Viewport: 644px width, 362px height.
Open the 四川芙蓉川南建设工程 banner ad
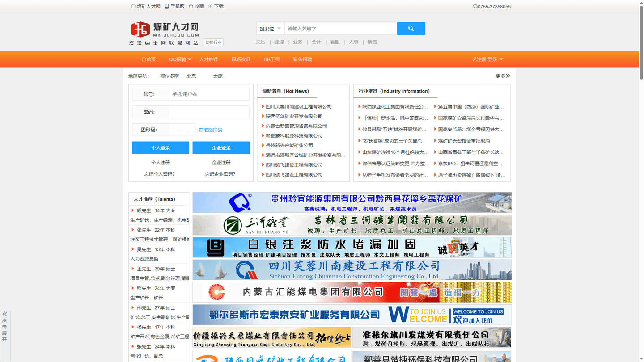(352, 270)
